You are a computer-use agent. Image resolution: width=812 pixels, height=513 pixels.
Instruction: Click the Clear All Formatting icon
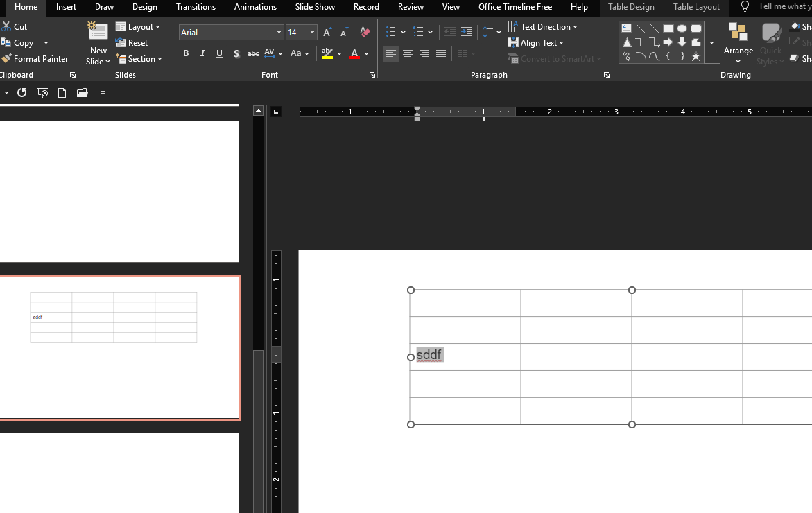point(365,33)
